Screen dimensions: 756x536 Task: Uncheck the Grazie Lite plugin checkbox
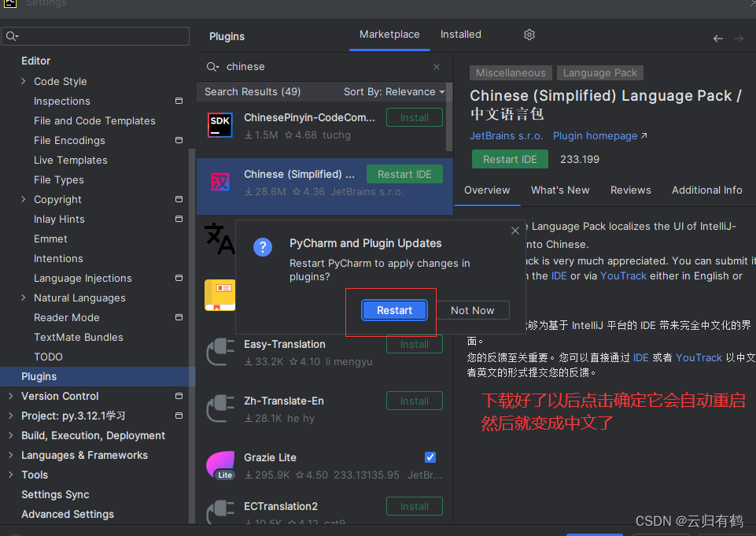pos(430,457)
